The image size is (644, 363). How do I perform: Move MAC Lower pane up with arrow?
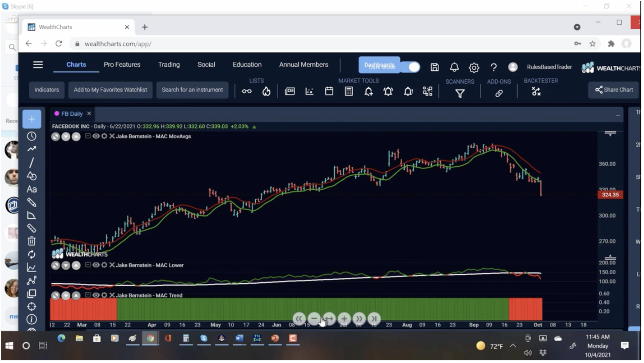pos(76,266)
